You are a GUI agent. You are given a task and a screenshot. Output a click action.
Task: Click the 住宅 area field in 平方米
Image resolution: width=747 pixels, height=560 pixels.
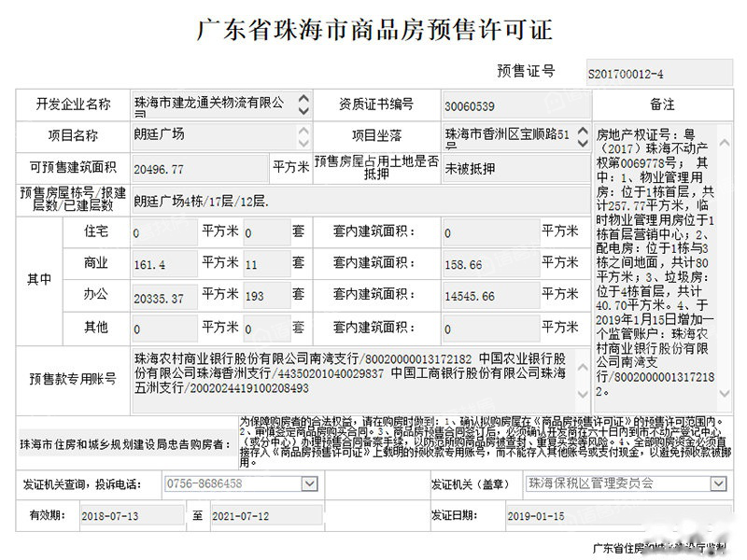coord(165,232)
